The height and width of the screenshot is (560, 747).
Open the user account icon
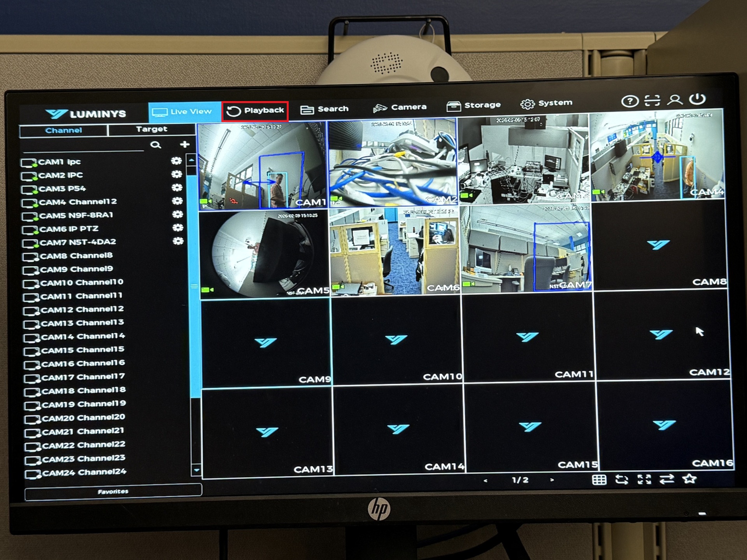pyautogui.click(x=675, y=100)
